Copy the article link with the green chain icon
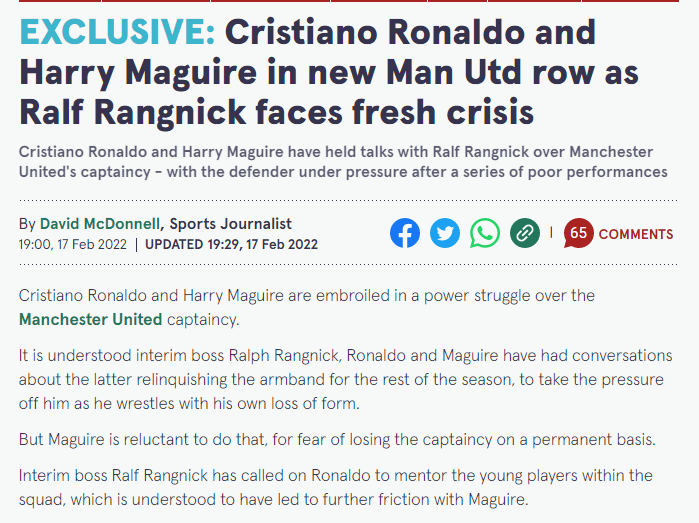 pos(525,233)
